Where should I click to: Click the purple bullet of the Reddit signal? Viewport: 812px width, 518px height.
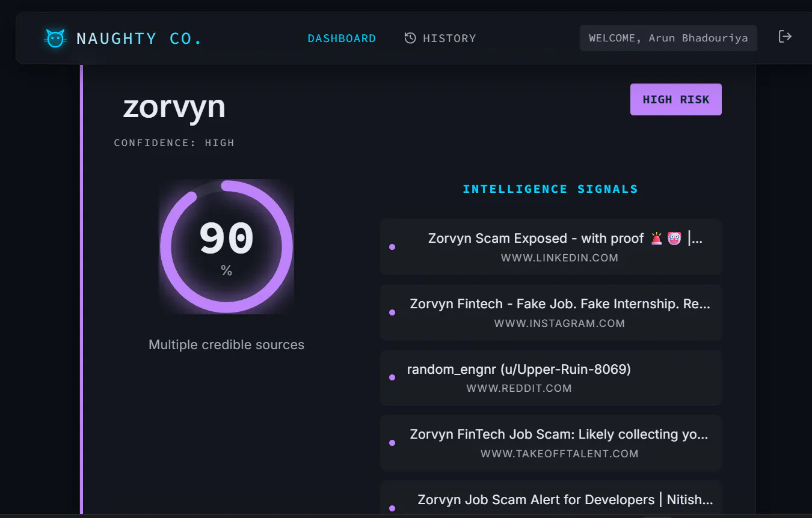point(392,377)
